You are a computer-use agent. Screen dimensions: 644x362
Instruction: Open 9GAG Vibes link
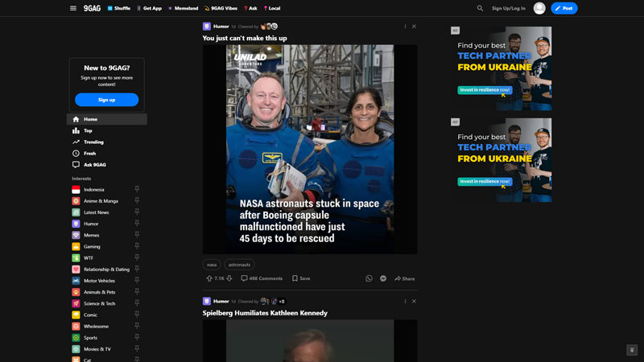(x=221, y=8)
